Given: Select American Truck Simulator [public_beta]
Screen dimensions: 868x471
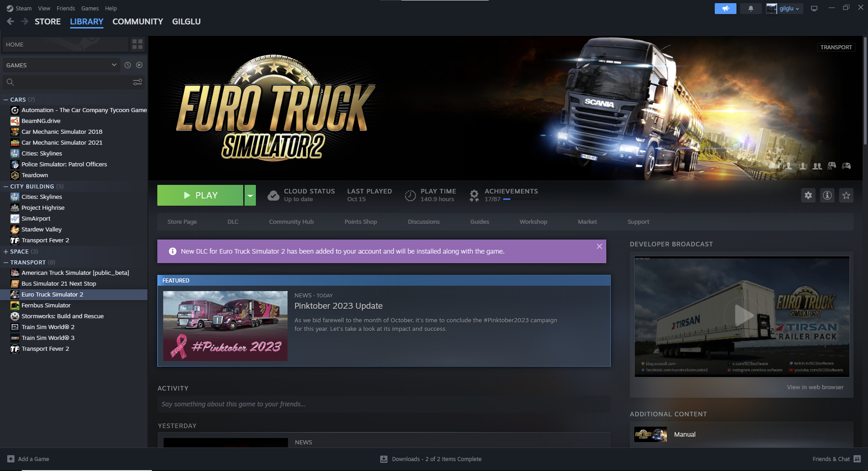Looking at the screenshot, I should click(74, 273).
